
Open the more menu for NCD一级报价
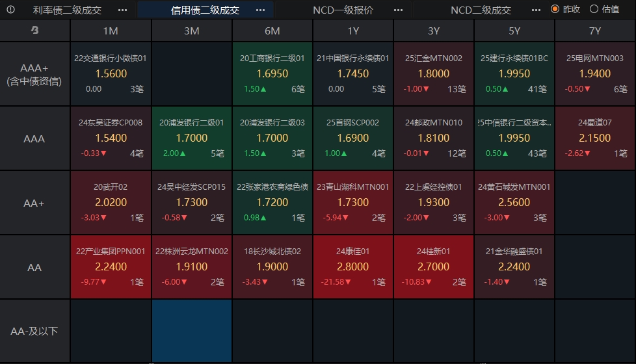click(x=398, y=10)
